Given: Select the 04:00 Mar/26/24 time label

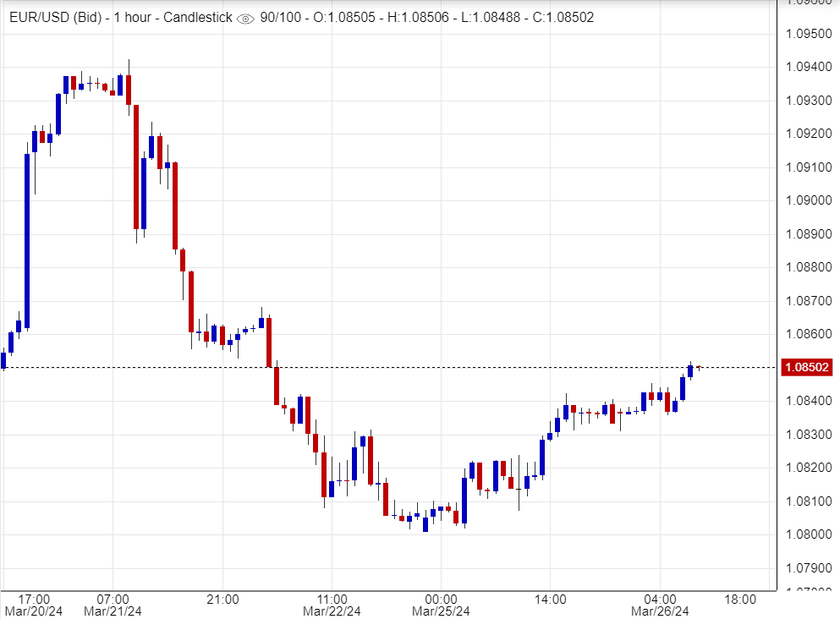Looking at the screenshot, I should pos(660,605).
